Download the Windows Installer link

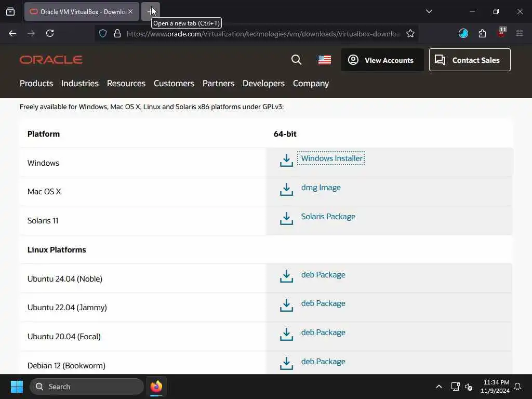pos(331,158)
